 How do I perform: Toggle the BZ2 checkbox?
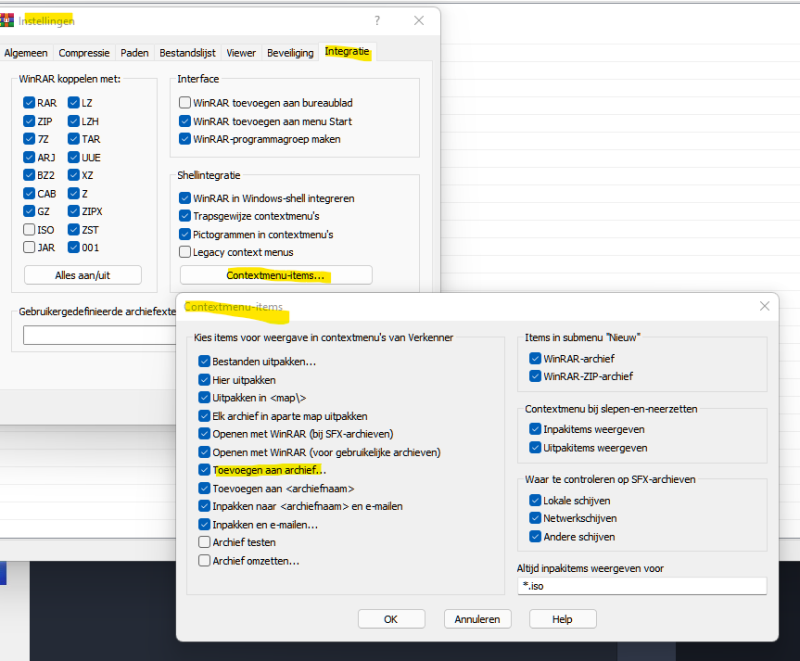29,175
